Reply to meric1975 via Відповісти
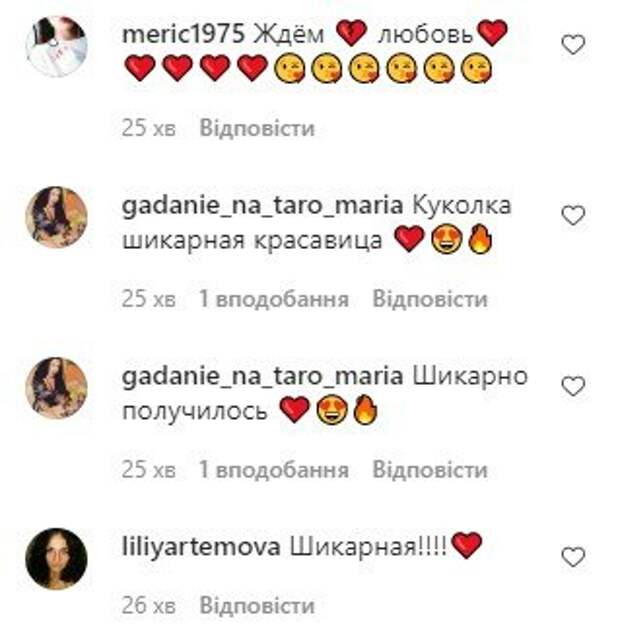 257,128
